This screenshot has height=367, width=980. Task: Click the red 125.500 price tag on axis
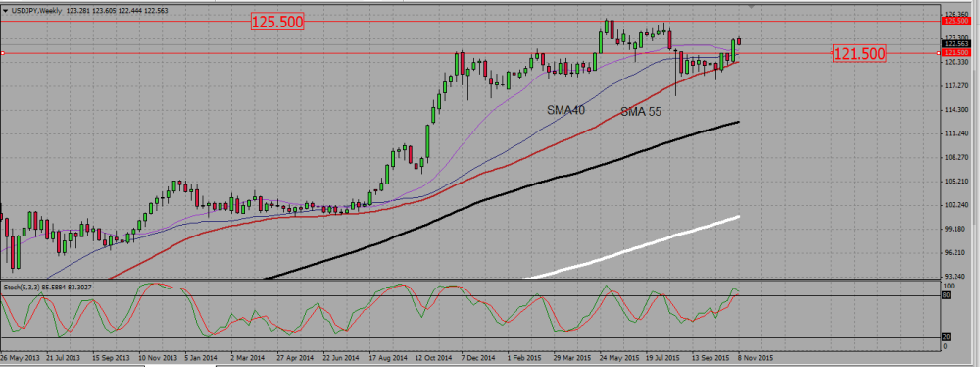[956, 21]
